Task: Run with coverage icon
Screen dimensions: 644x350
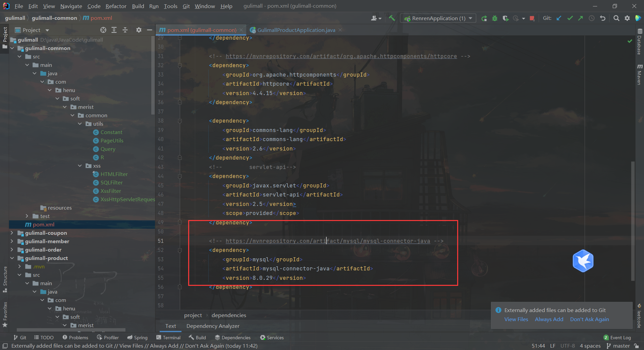Action: click(505, 18)
